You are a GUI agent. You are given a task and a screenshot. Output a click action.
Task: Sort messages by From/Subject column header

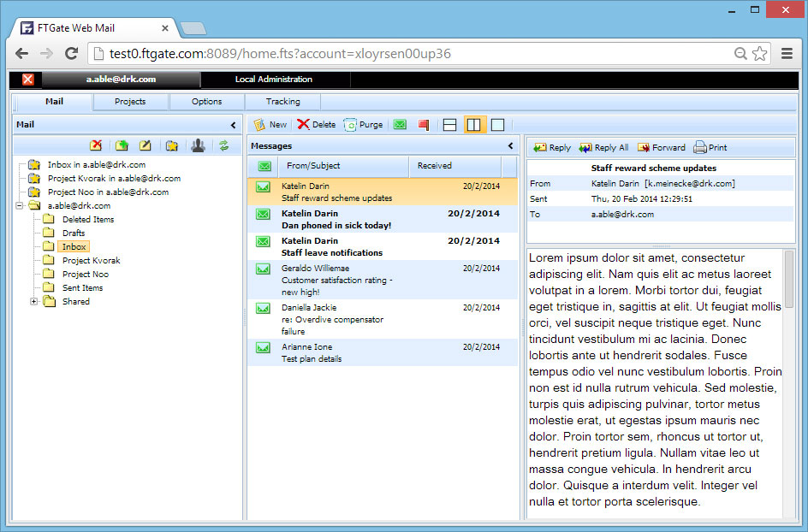[x=344, y=166]
